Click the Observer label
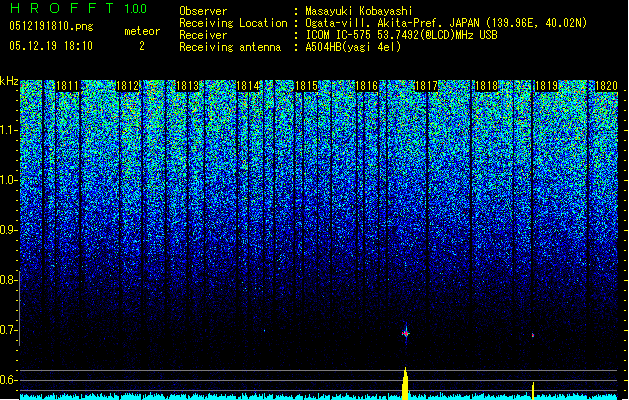The image size is (629, 400). click(x=203, y=11)
